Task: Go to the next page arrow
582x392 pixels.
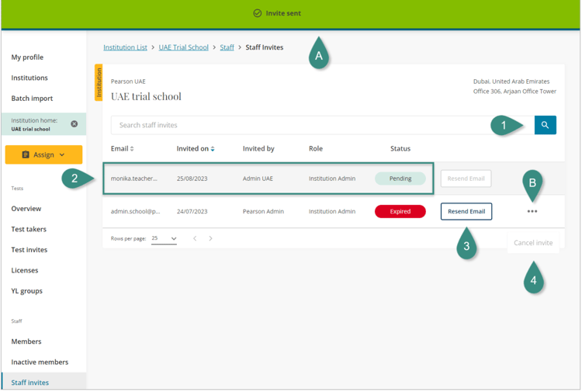Action: click(x=210, y=238)
